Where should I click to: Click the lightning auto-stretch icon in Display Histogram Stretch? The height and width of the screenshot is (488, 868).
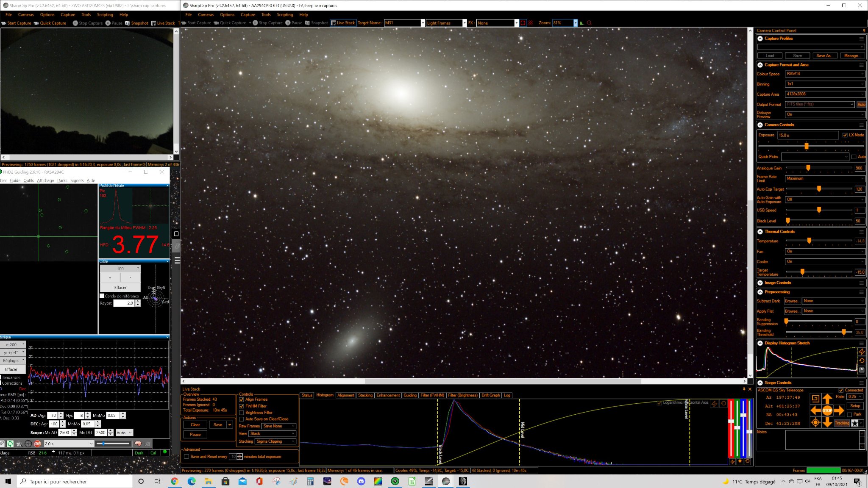862,352
